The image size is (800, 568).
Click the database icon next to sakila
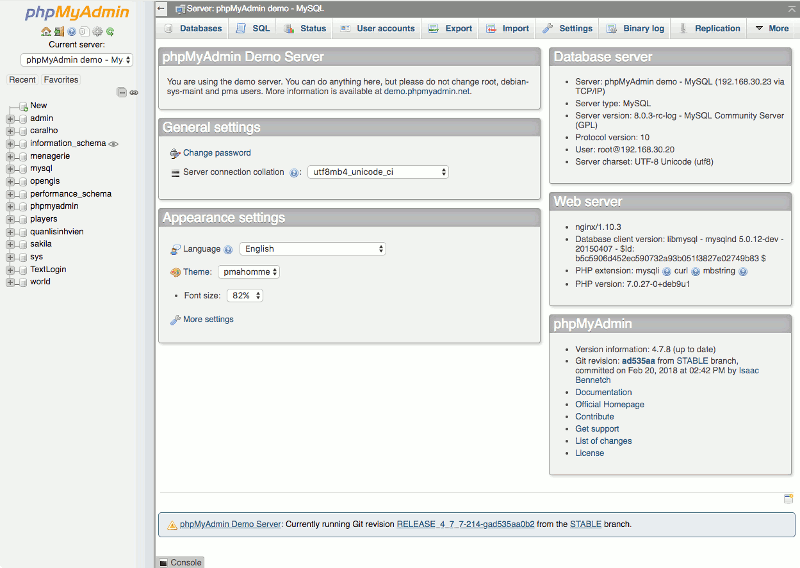click(22, 244)
